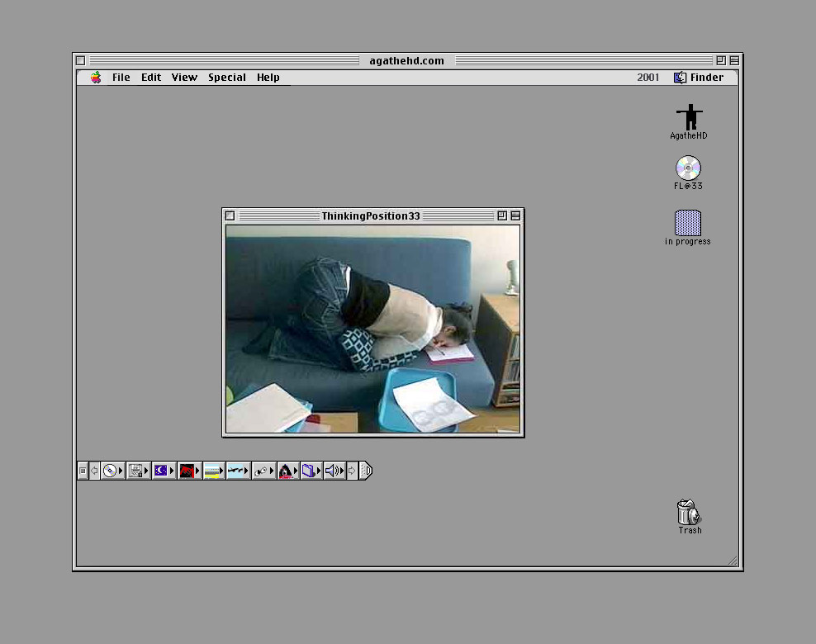Open the View menu

[184, 78]
